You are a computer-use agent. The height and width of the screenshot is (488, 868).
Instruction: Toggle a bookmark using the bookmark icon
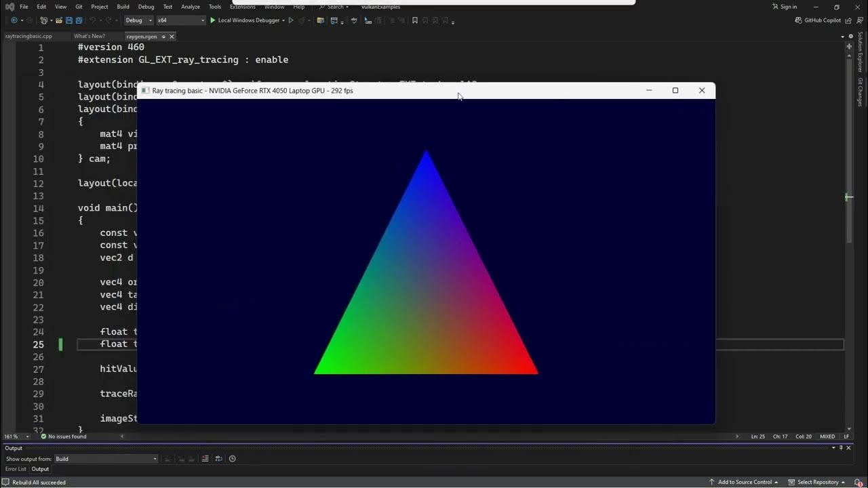click(x=414, y=20)
